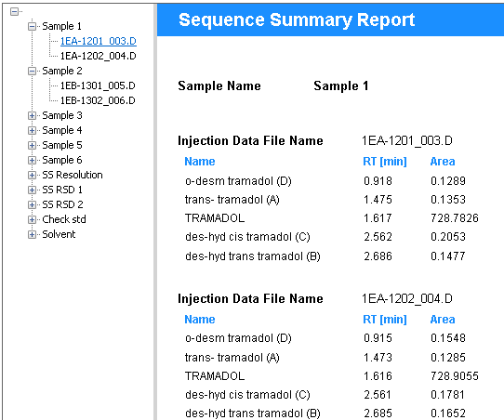Screen dimensions: 504x420
Task: Expand the Sample 3 node
Action: 32,115
